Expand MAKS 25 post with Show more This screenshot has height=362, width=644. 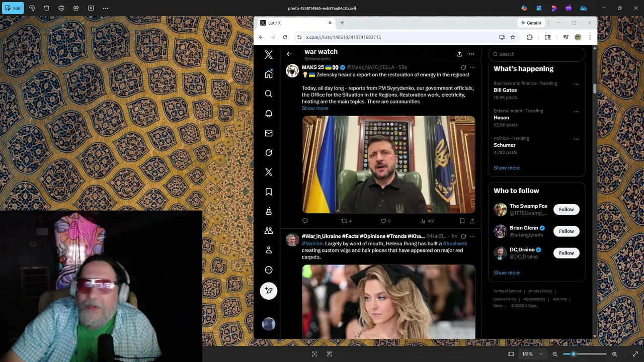(x=315, y=108)
